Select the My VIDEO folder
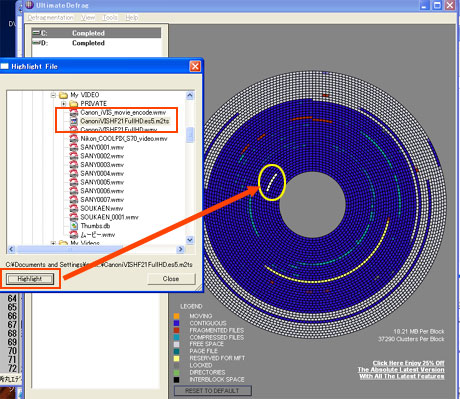 coord(85,95)
